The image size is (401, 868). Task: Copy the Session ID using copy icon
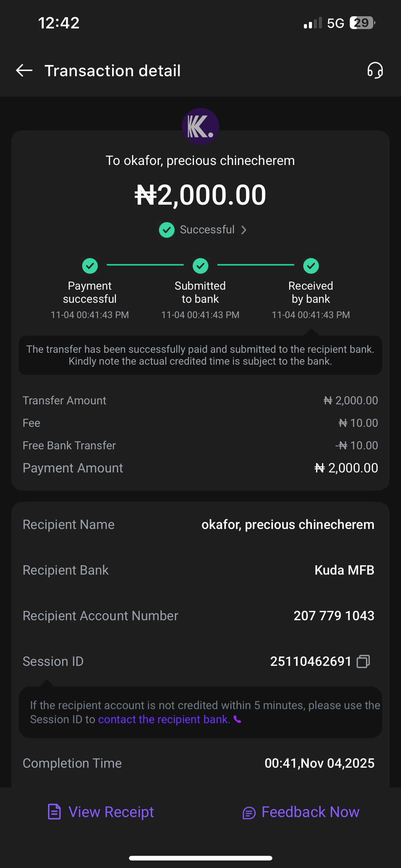pos(363,661)
